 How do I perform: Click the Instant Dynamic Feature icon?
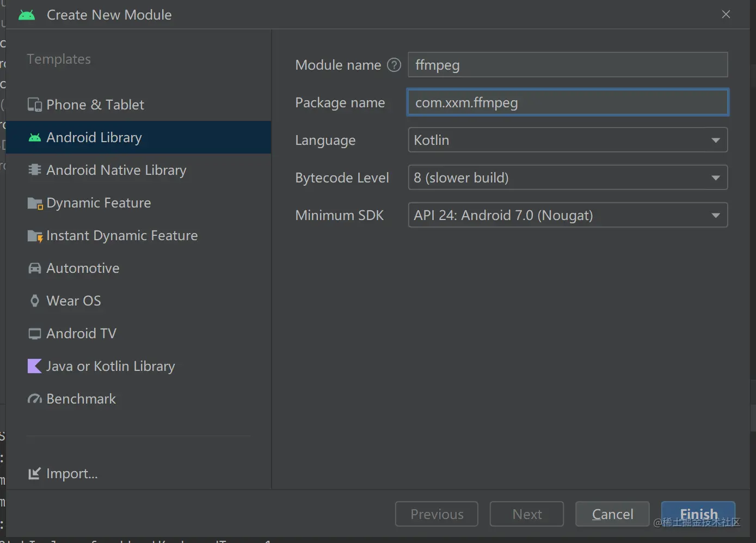[x=35, y=236]
